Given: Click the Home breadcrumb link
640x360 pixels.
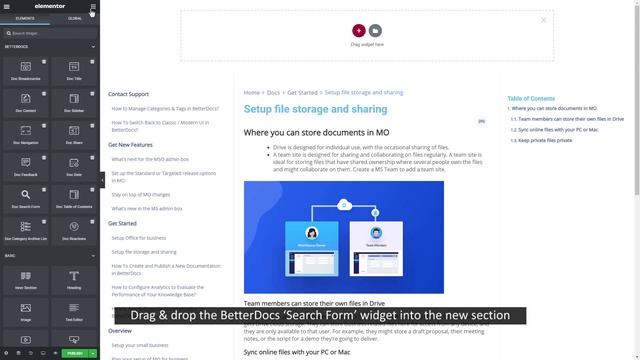Looking at the screenshot, I should (251, 93).
